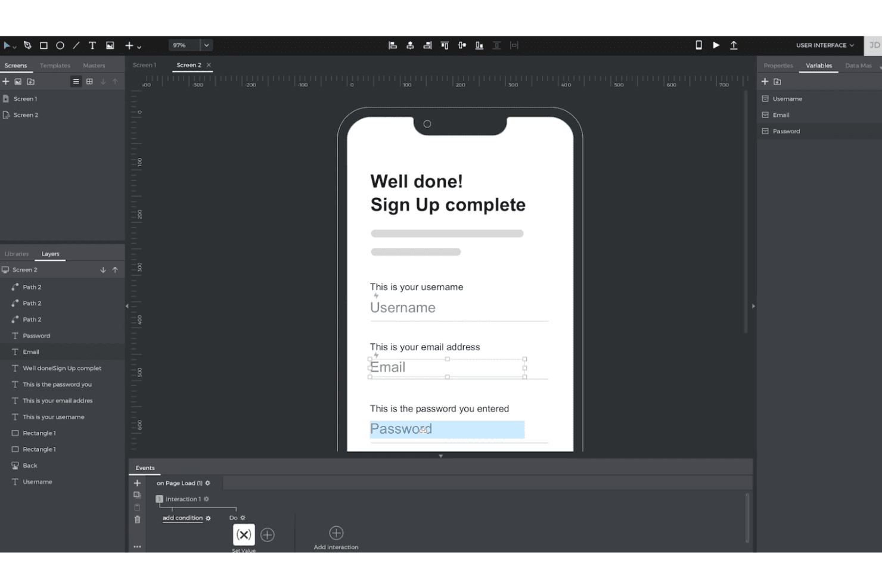Image resolution: width=882 pixels, height=588 pixels.
Task: Select the 'This is your username' layer
Action: (x=62, y=417)
